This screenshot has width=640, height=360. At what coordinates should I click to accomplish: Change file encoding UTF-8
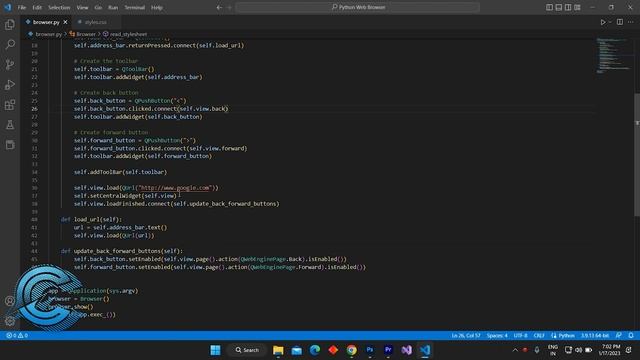coord(520,336)
